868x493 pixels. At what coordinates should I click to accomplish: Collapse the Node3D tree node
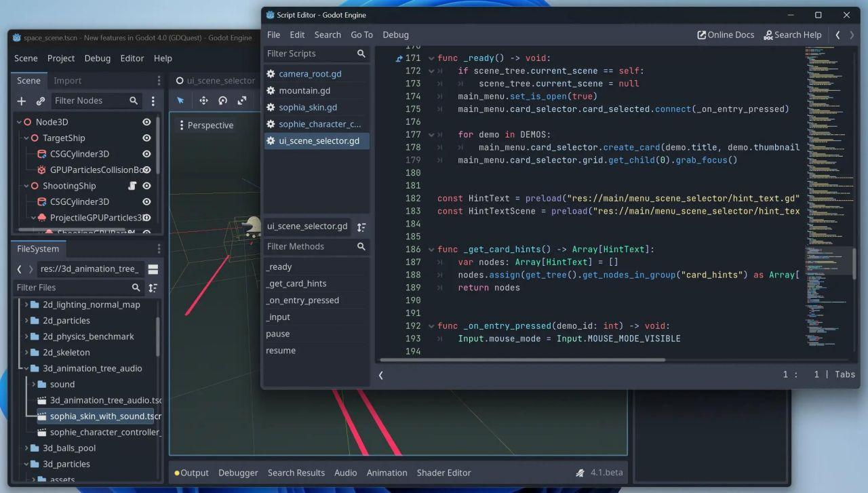pos(18,122)
